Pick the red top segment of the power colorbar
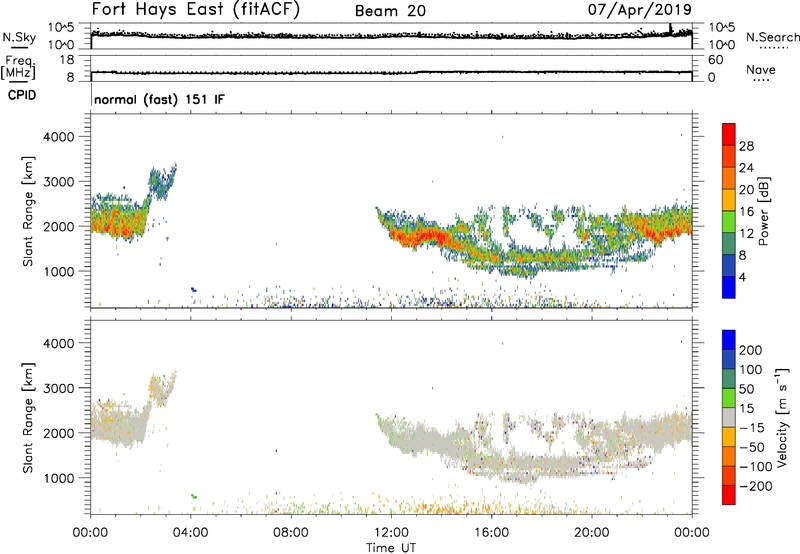800x554 pixels. 729,135
